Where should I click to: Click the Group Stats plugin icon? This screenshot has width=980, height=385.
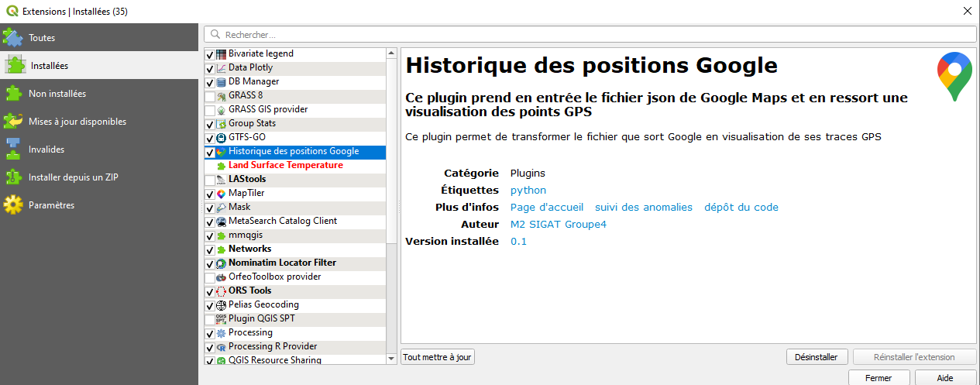pos(221,124)
